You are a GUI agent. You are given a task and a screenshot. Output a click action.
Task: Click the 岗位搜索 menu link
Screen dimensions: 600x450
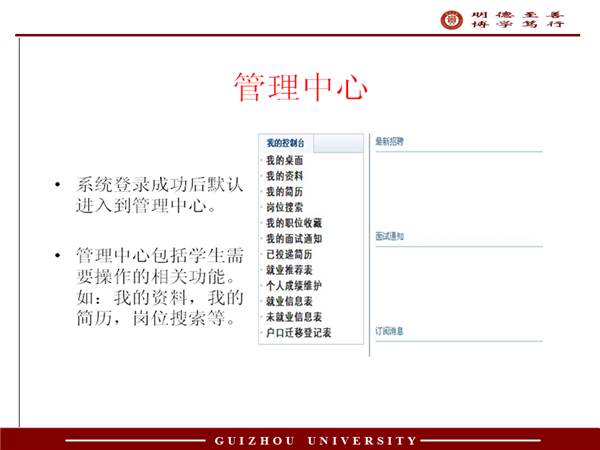285,206
